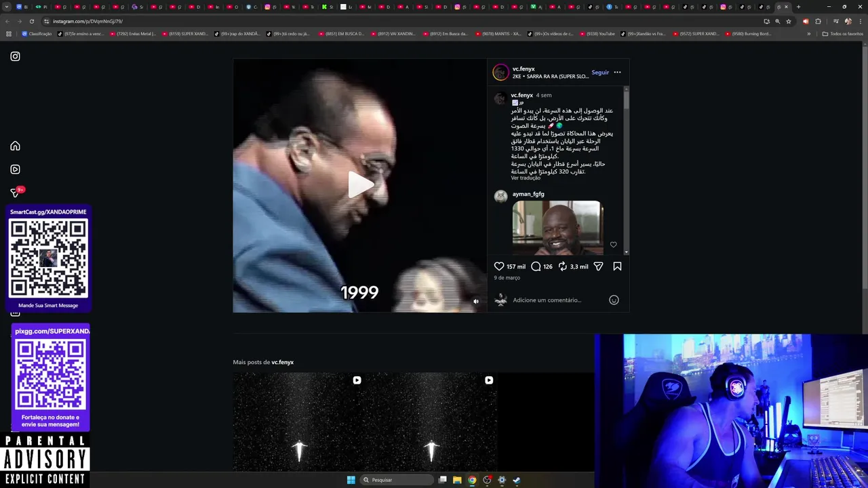Open vc.fenyx link in Mais posts heading
Image resolution: width=868 pixels, height=488 pixels.
[282, 362]
